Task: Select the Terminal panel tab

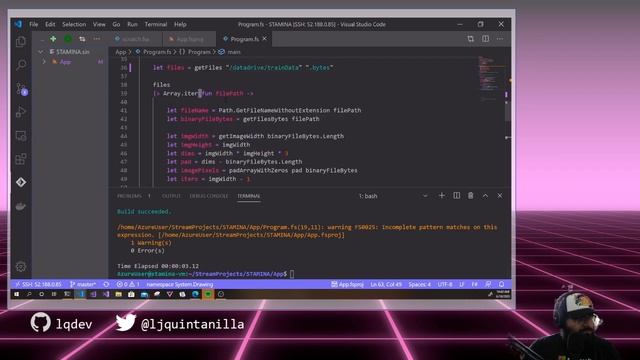Action: pos(249,196)
